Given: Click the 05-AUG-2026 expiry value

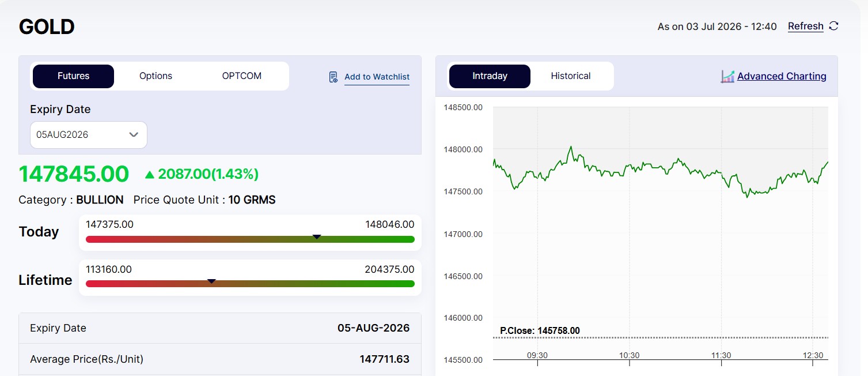Looking at the screenshot, I should tap(373, 328).
